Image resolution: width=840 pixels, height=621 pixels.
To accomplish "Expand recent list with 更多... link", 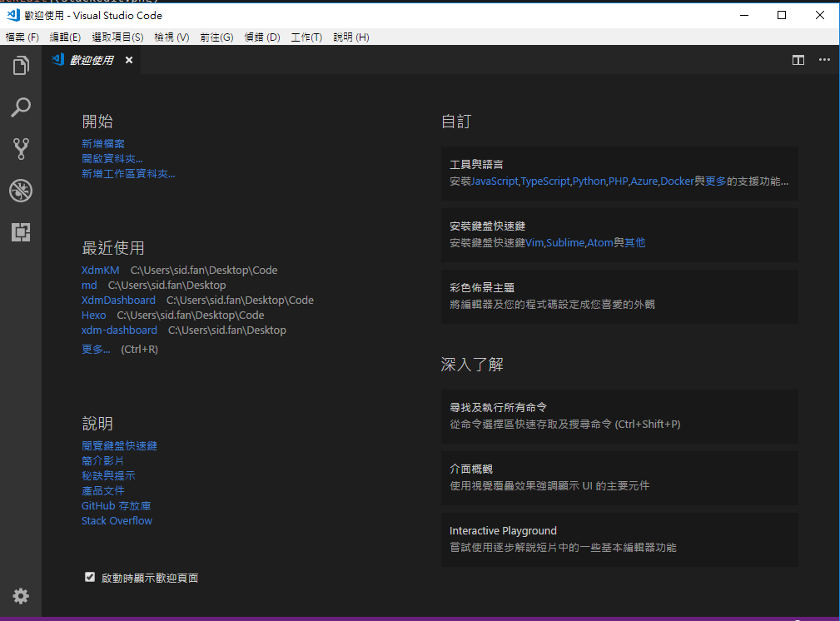I will tap(96, 350).
